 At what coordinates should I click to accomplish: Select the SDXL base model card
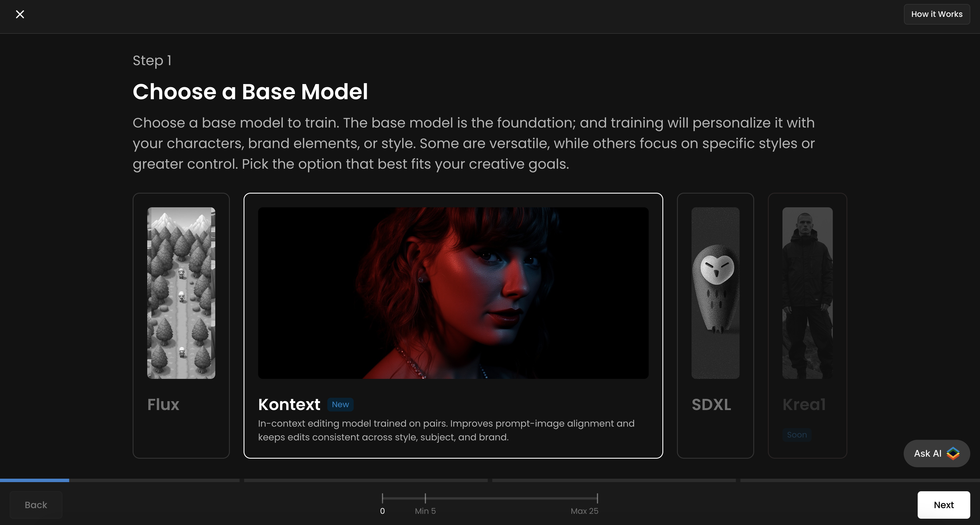tap(711, 404)
